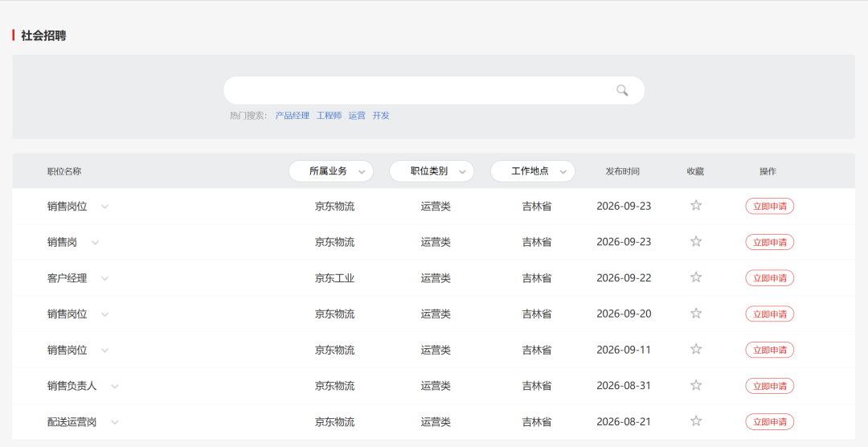Image resolution: width=868 pixels, height=447 pixels.
Task: Click 立即申请 for the 客户经理 job
Action: (x=769, y=277)
